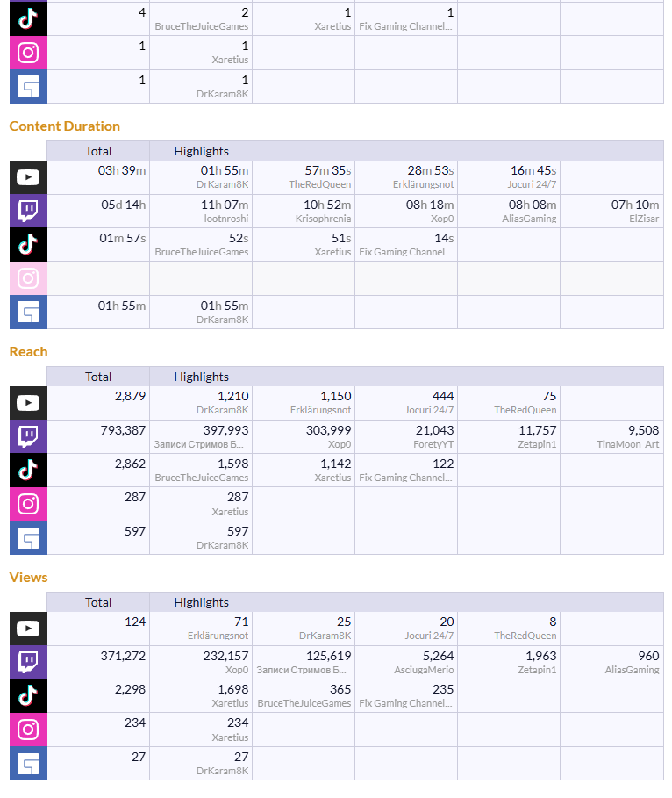Click the Instagram icon in the top table

pos(28,53)
